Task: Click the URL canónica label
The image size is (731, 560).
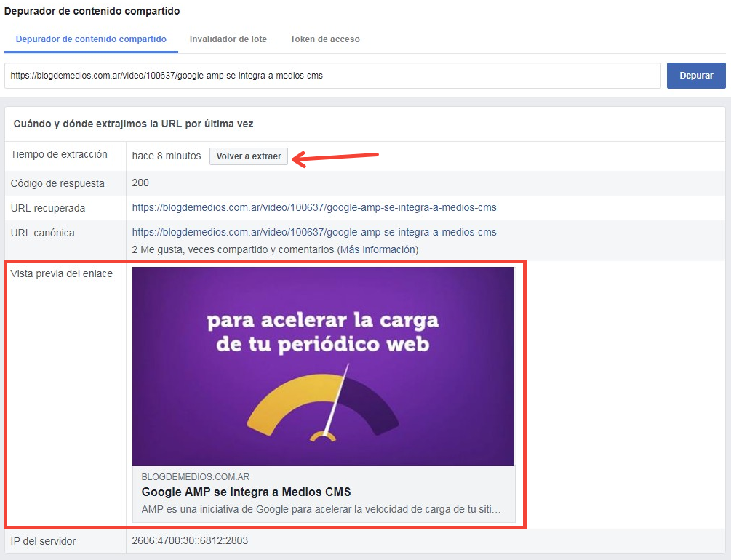Action: tap(42, 233)
